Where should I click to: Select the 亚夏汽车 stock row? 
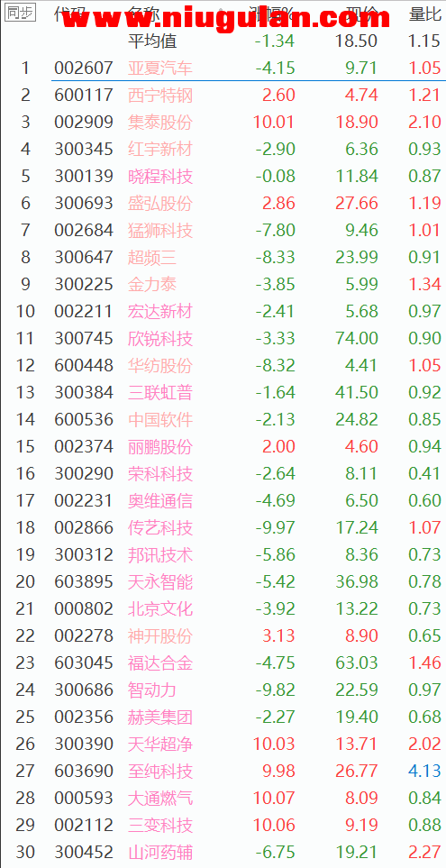pyautogui.click(x=223, y=68)
